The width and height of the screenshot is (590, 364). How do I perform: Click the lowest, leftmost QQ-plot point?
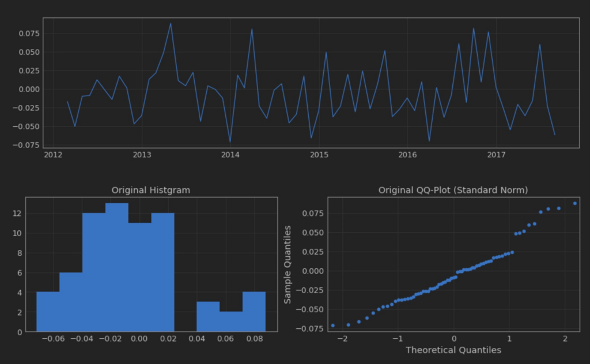pyautogui.click(x=332, y=325)
